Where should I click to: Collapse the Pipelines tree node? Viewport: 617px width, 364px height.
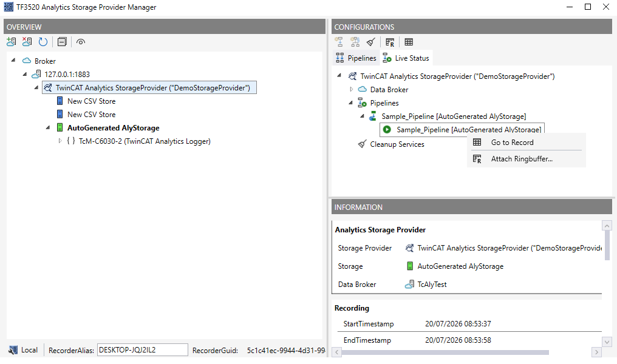point(350,103)
